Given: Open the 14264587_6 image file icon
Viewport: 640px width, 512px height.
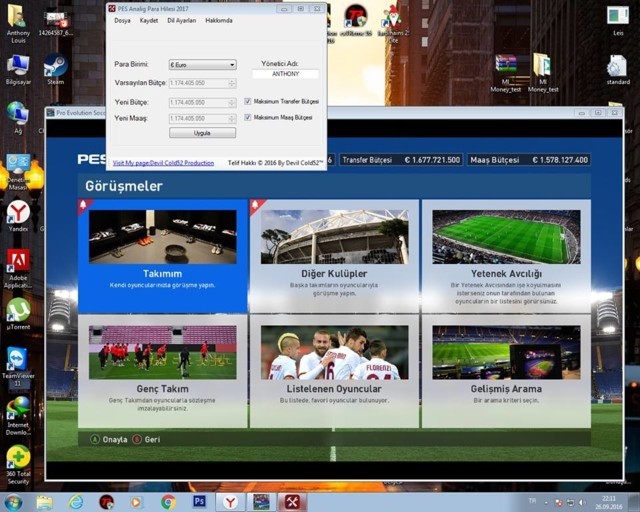Looking at the screenshot, I should [56, 23].
